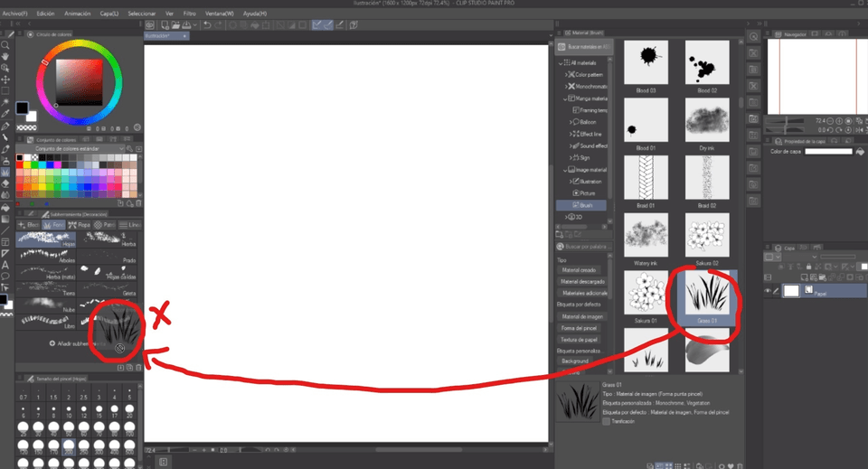This screenshot has height=469, width=868.
Task: Click the Redo arrow in command bar
Action: pyautogui.click(x=218, y=25)
